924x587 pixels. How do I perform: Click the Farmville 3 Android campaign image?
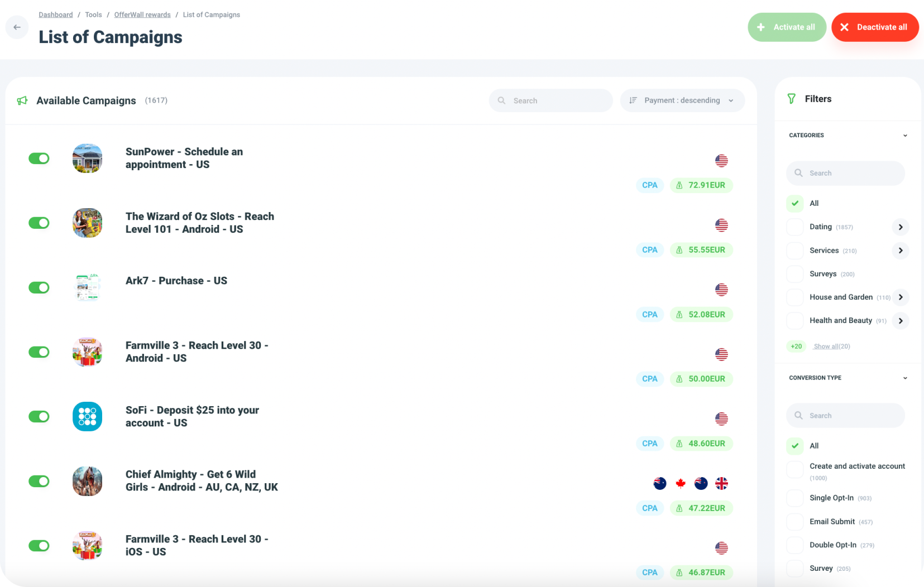pos(88,352)
